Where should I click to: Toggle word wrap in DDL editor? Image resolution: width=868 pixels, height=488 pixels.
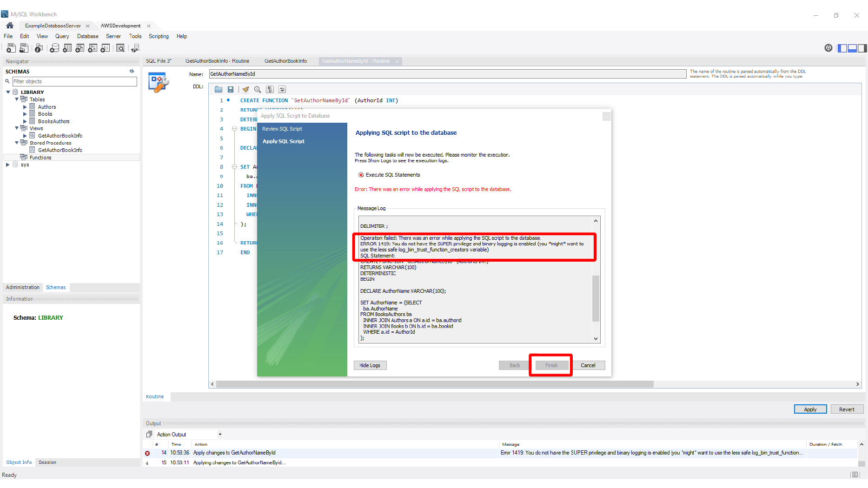[x=282, y=89]
